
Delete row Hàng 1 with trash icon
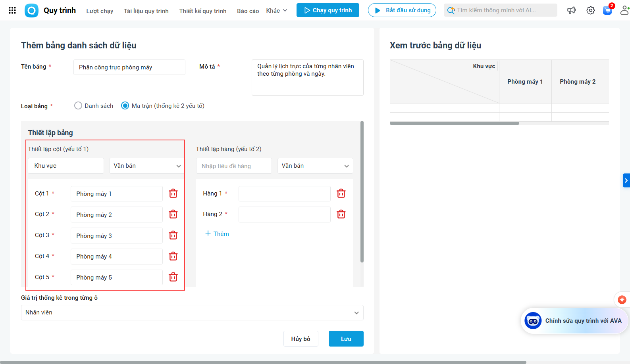click(x=341, y=193)
